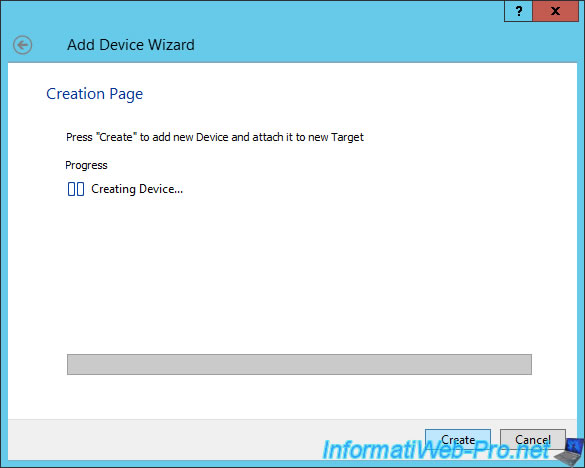Click the word "Wizard" in the window title

click(171, 45)
